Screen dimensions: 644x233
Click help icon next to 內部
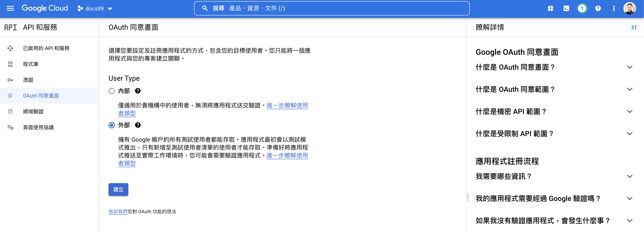138,91
